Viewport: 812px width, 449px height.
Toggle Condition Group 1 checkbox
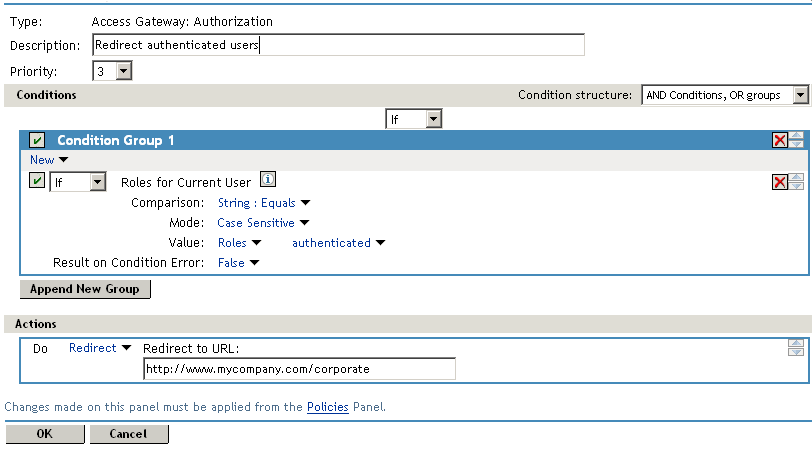point(37,141)
